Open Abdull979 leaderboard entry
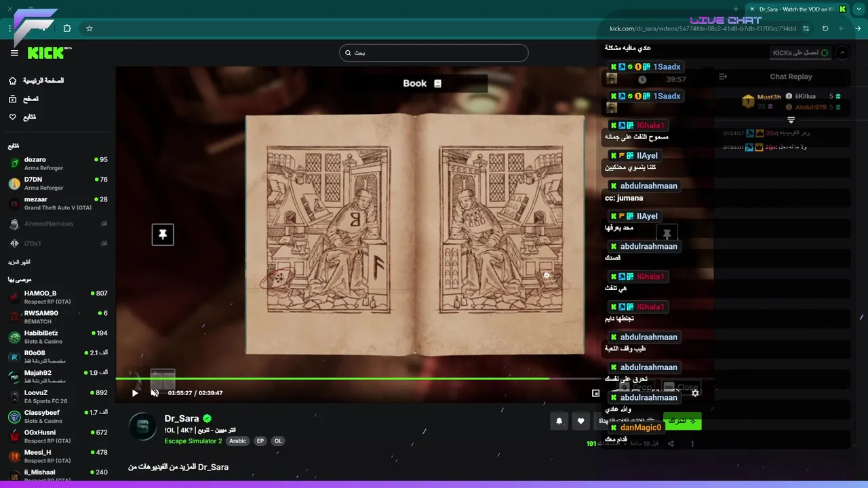868x488 pixels. [x=813, y=107]
